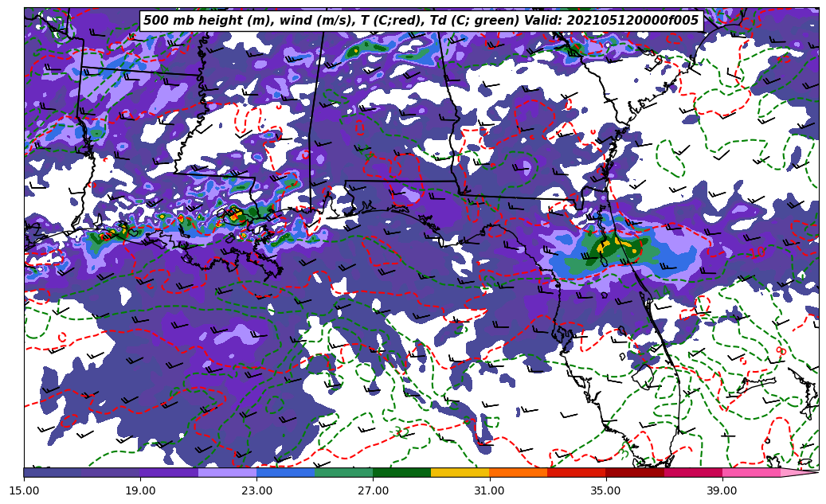
Task: Click the dark green colorbar segment after 27.00
Action: click(x=401, y=472)
